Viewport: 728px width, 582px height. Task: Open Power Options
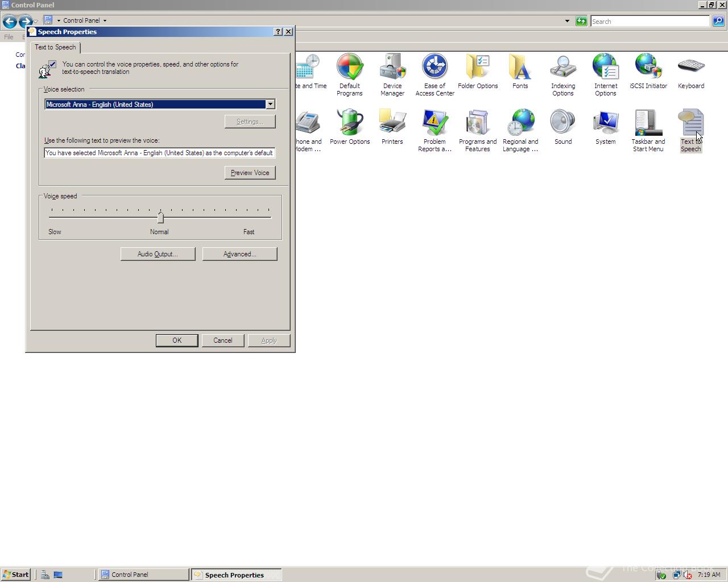click(x=350, y=127)
